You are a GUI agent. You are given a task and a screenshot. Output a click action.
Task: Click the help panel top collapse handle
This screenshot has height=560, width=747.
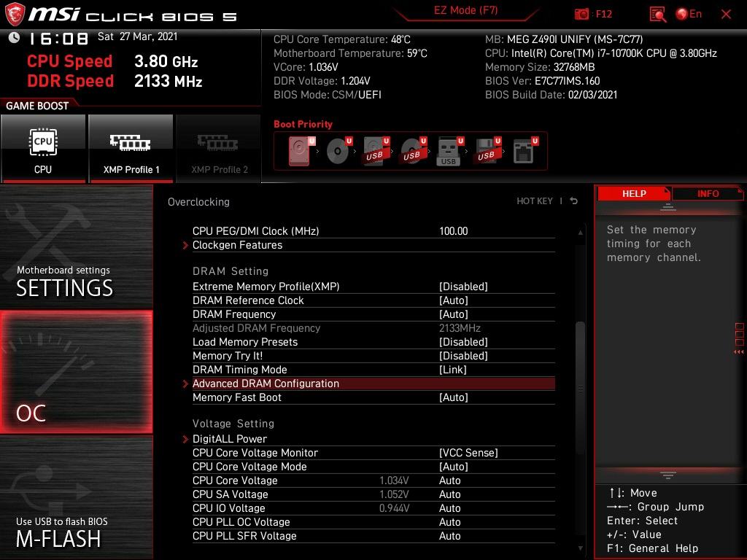click(x=668, y=207)
